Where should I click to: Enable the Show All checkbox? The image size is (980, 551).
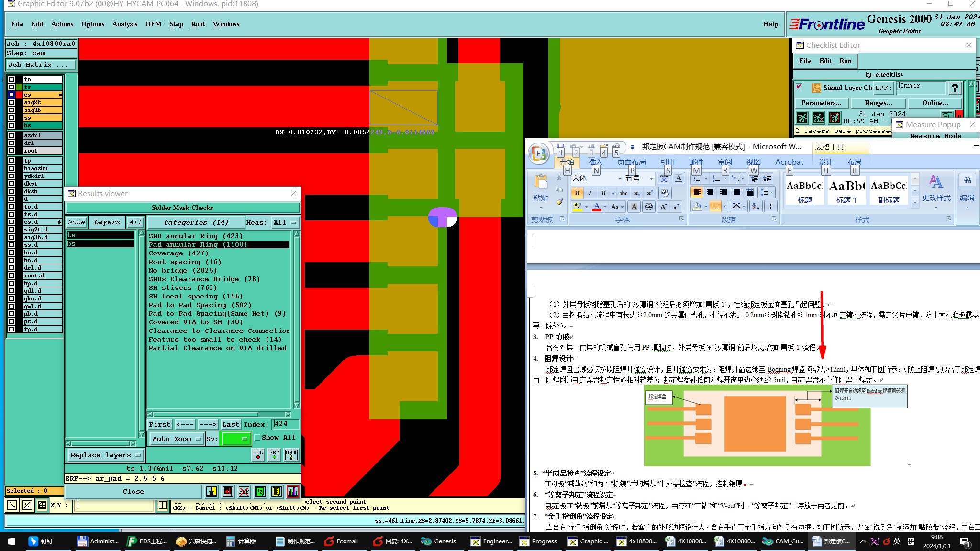coord(257,437)
